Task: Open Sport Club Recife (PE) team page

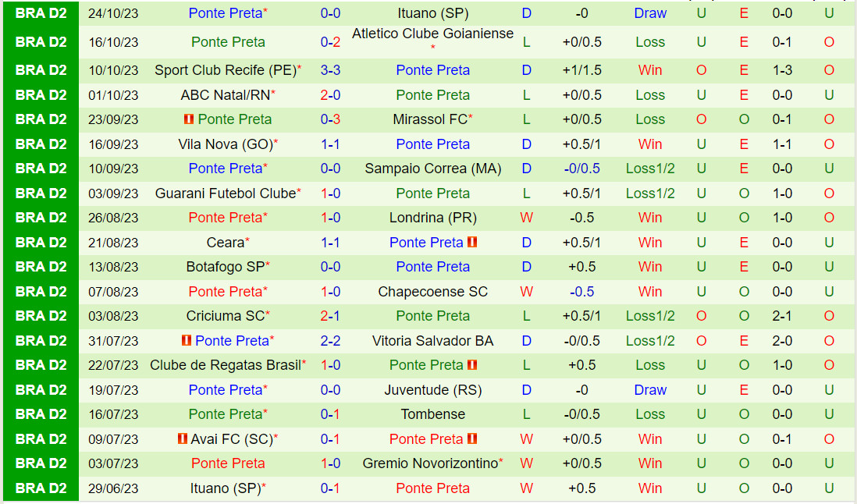Action: [x=225, y=70]
